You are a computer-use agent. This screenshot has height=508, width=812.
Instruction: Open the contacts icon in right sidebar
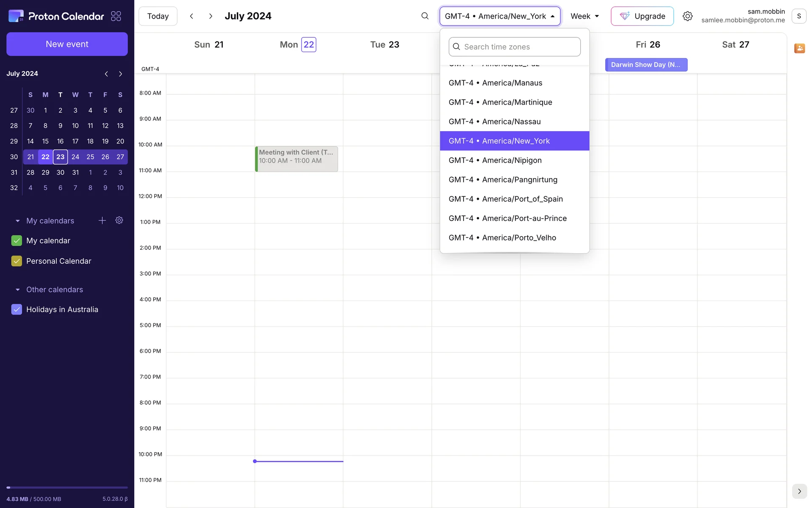coord(799,48)
